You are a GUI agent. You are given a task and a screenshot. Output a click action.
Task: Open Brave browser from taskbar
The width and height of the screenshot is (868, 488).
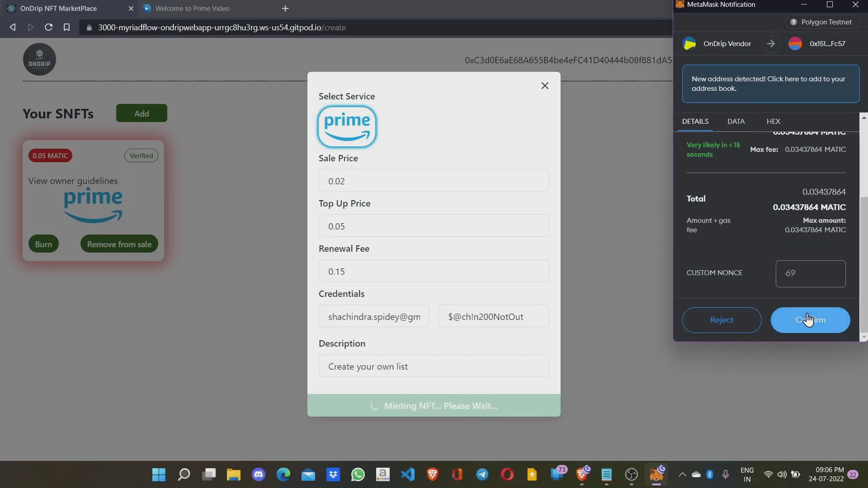tap(433, 474)
